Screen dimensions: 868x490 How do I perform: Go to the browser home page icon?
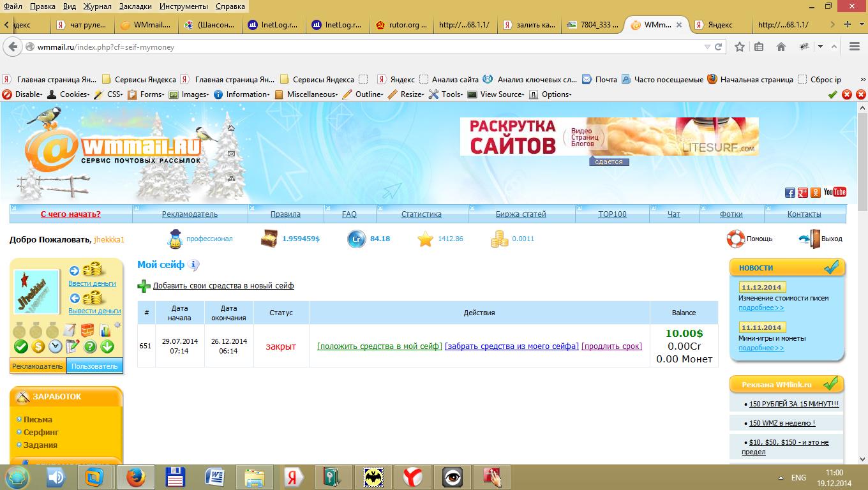tap(781, 47)
